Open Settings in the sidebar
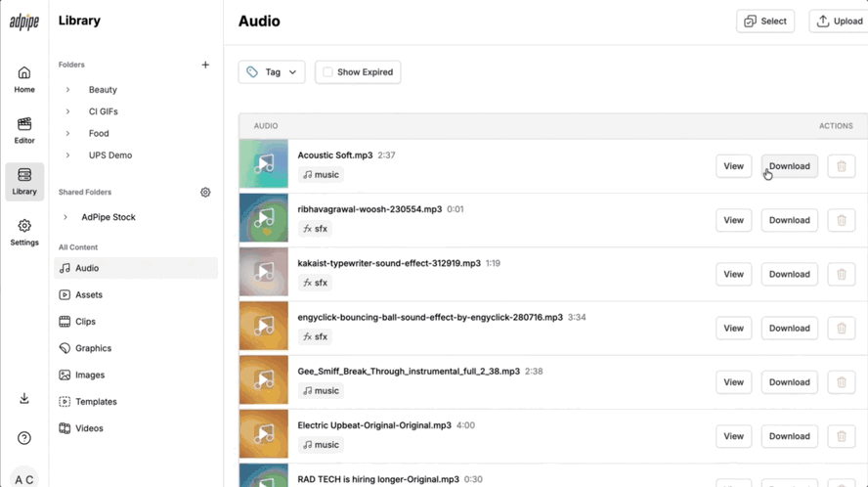 click(x=24, y=233)
